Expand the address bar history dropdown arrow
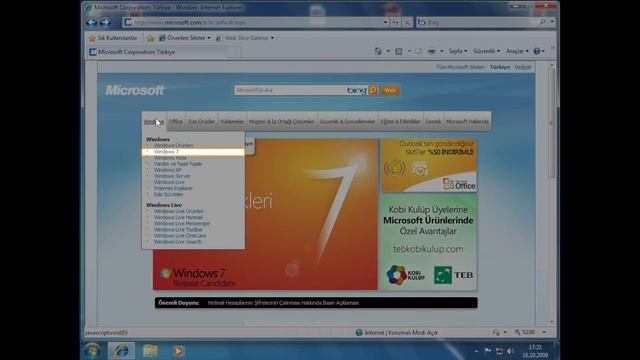640x360 pixels. tap(385, 22)
